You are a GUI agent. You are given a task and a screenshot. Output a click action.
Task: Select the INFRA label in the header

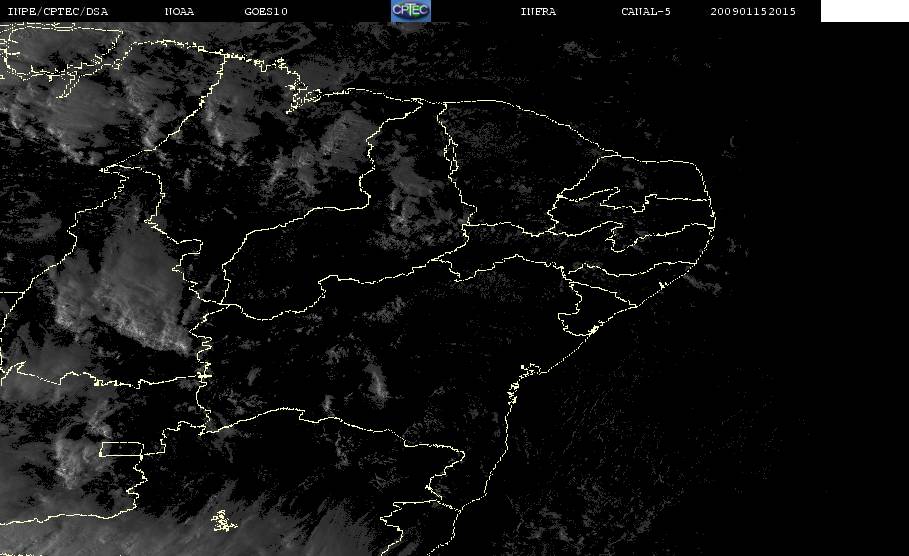point(539,12)
